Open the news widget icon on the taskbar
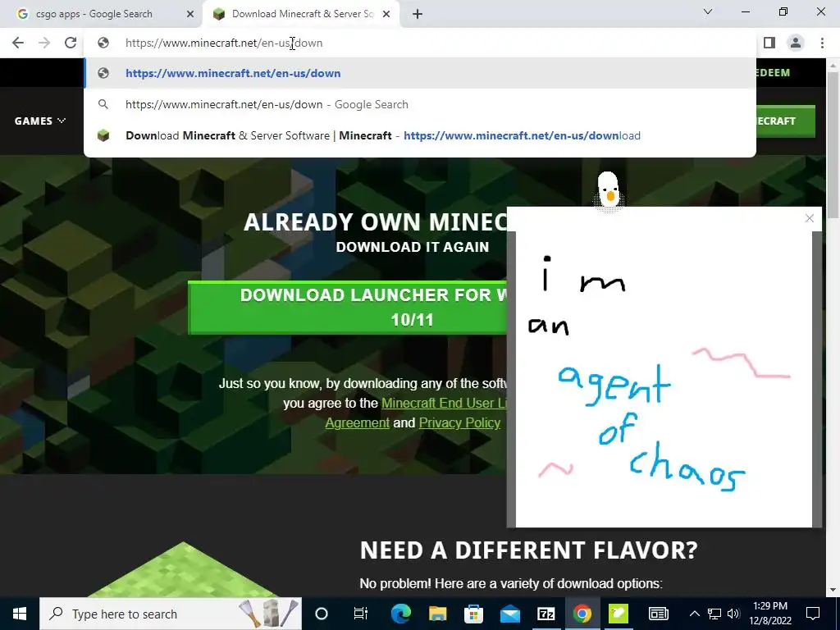This screenshot has height=630, width=840. [x=659, y=614]
